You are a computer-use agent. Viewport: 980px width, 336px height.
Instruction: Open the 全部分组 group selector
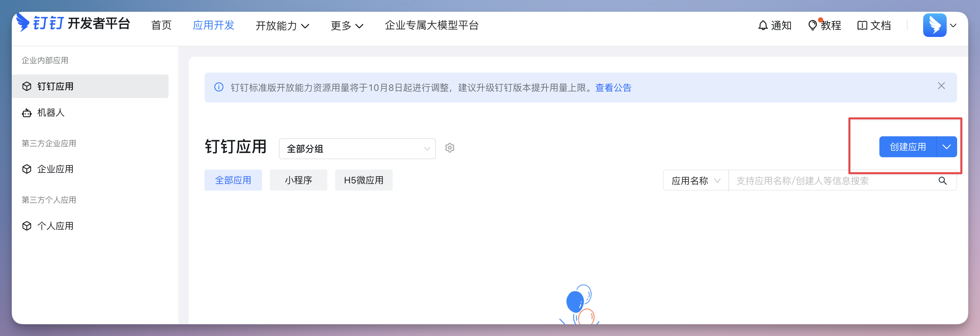coord(357,148)
